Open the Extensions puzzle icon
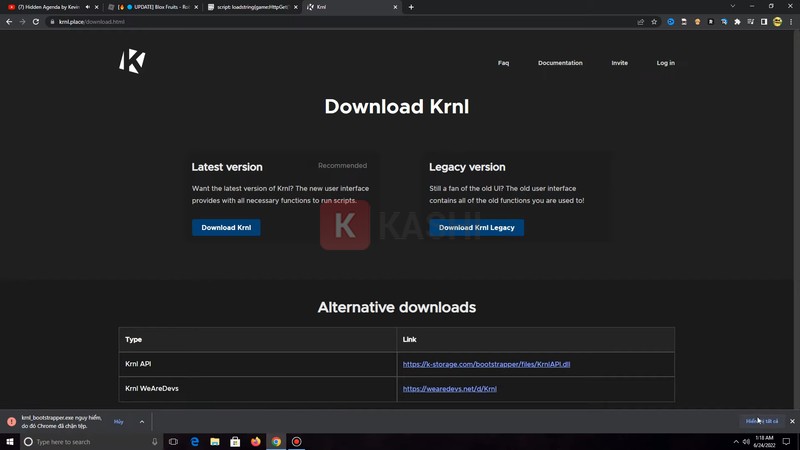Image resolution: width=800 pixels, height=450 pixels. pos(737,22)
